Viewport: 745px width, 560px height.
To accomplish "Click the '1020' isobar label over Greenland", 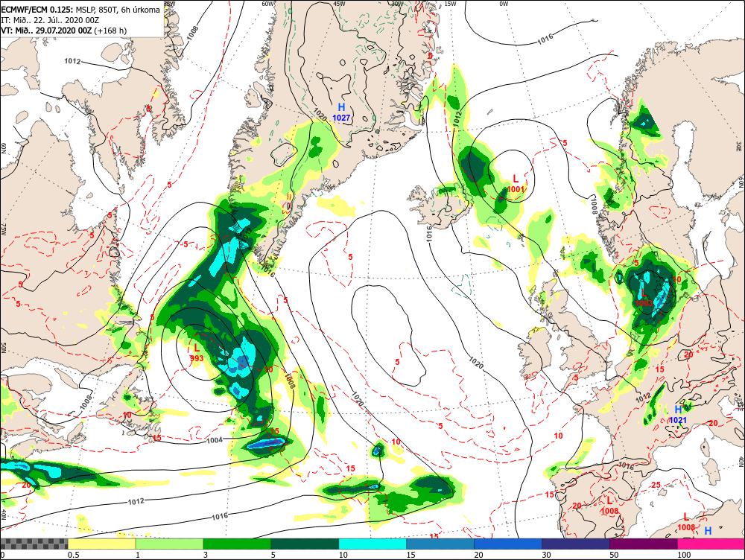I will (320, 114).
